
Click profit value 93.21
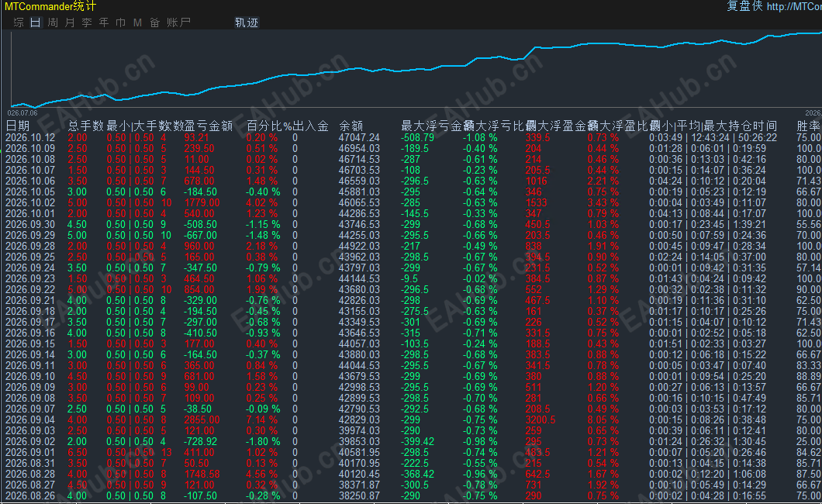point(197,137)
